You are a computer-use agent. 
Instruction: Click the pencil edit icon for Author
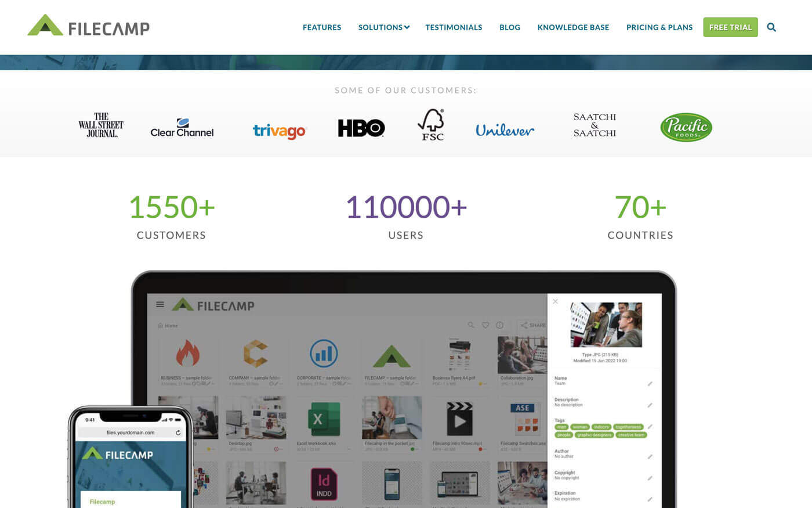tap(650, 457)
